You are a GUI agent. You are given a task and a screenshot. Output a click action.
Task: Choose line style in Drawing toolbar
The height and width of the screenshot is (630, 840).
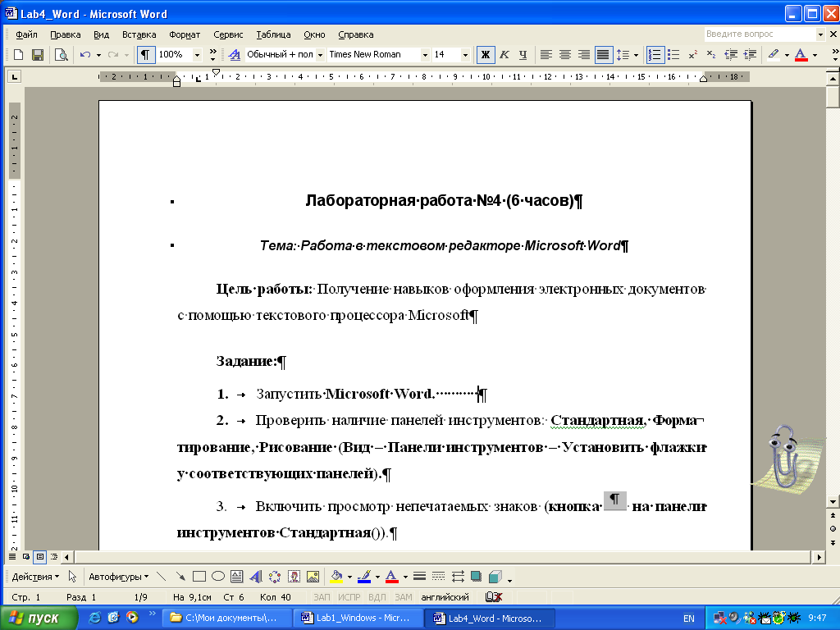[419, 577]
